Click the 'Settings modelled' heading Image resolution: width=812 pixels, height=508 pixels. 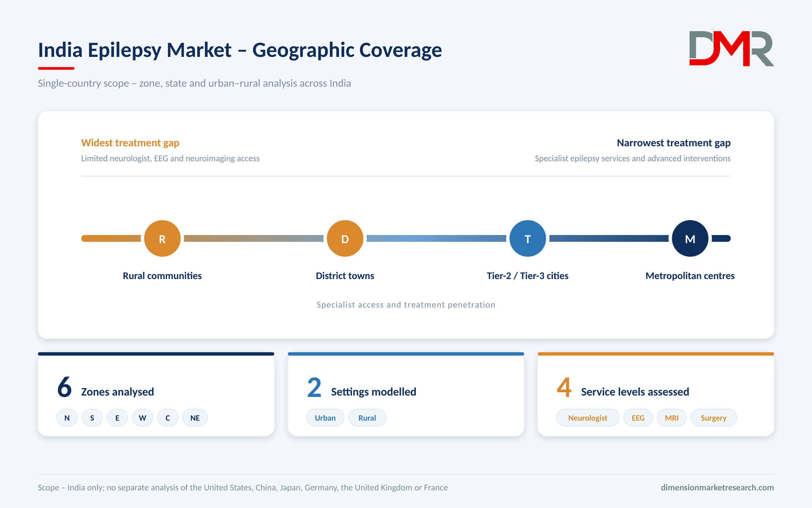click(x=374, y=392)
